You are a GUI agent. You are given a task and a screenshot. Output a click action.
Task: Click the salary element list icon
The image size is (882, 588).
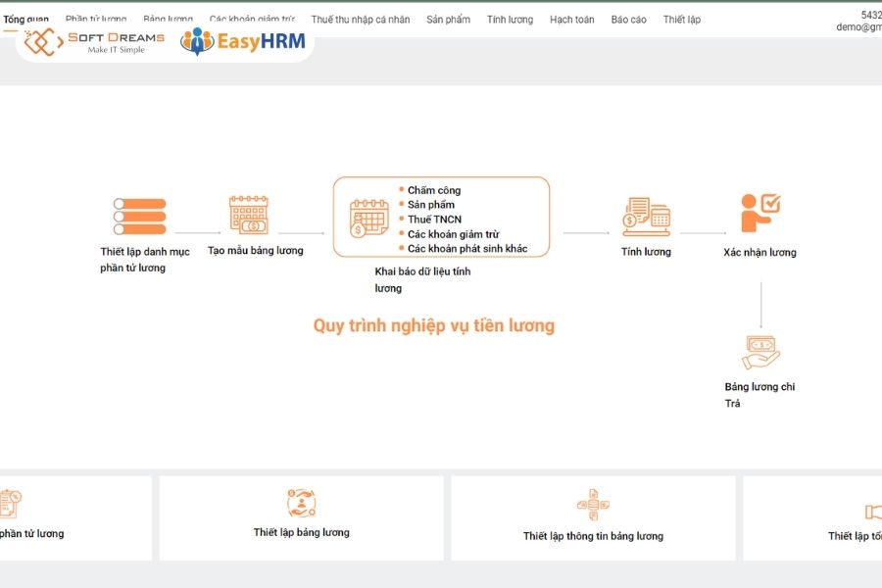pyautogui.click(x=139, y=216)
